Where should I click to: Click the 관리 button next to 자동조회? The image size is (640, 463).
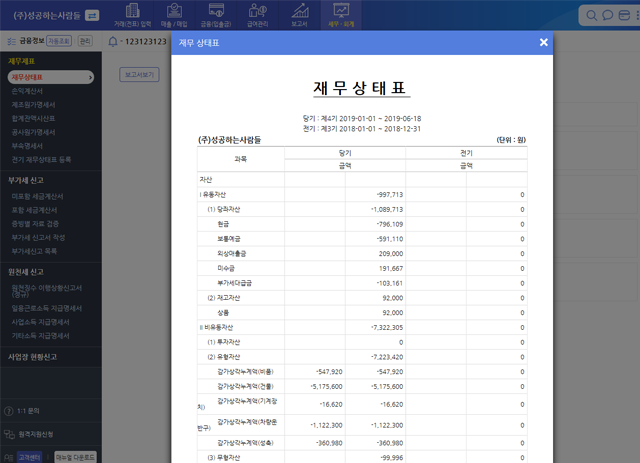click(x=85, y=41)
